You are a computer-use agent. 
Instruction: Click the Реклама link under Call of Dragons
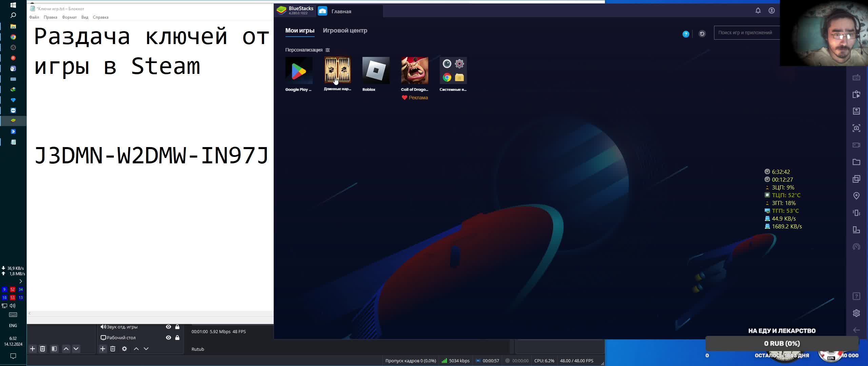(x=418, y=98)
